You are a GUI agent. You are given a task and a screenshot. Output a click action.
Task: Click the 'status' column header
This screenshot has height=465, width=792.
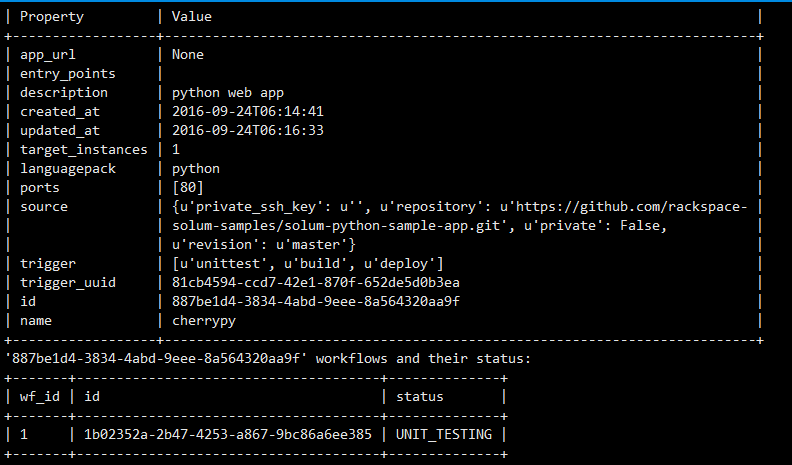click(x=419, y=397)
